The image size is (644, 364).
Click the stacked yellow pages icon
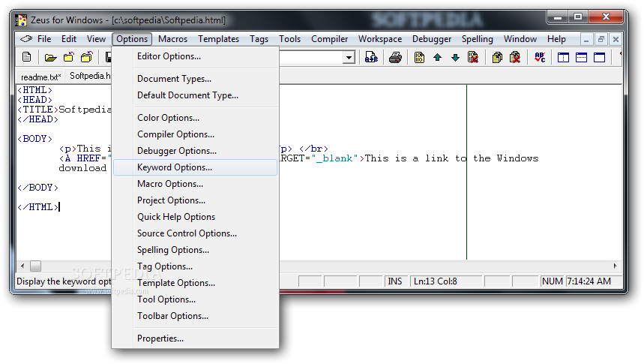[497, 57]
